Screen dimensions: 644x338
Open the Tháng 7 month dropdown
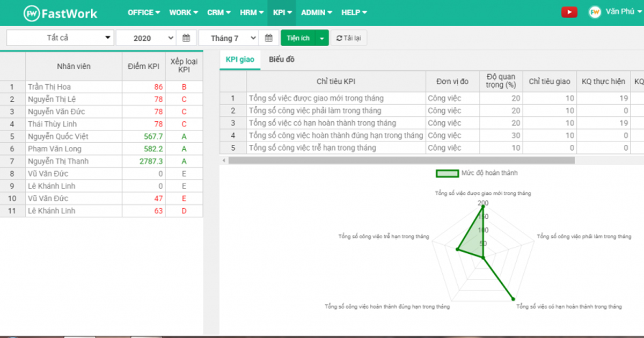pos(228,38)
